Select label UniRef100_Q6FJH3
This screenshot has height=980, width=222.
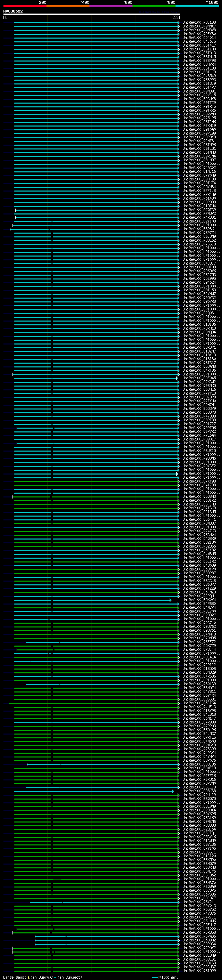[x=199, y=504]
